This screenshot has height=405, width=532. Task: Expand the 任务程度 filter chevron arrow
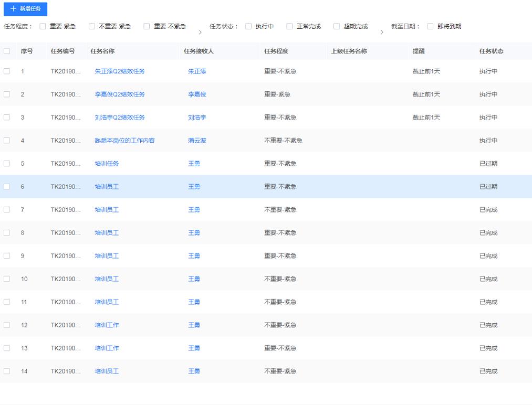click(200, 31)
